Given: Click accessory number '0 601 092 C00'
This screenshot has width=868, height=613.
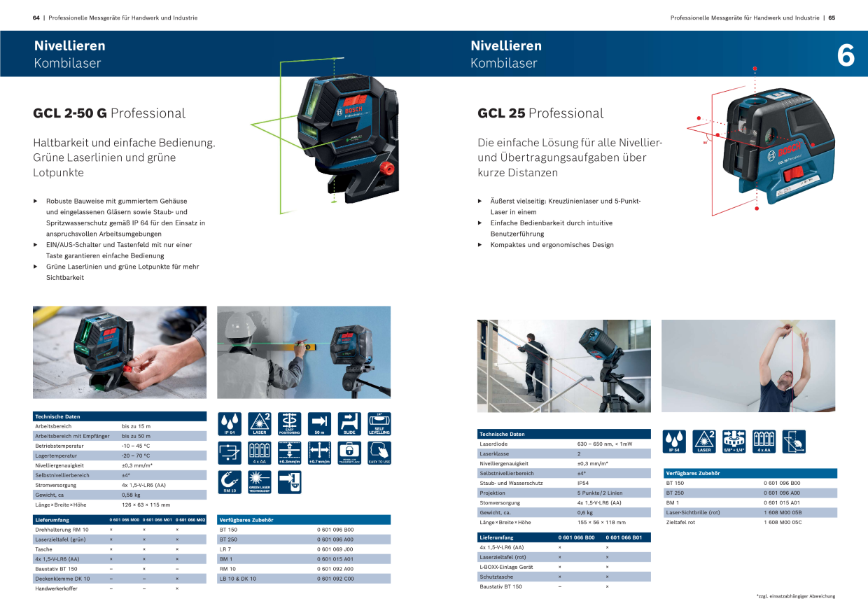Looking at the screenshot, I should (x=335, y=579).
